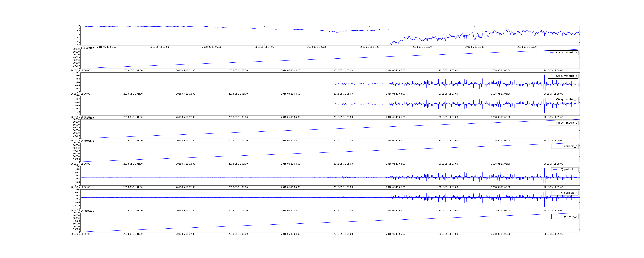Click the tallest spike in the symmetric_d plot
644x258 pixels.
coord(544,79)
